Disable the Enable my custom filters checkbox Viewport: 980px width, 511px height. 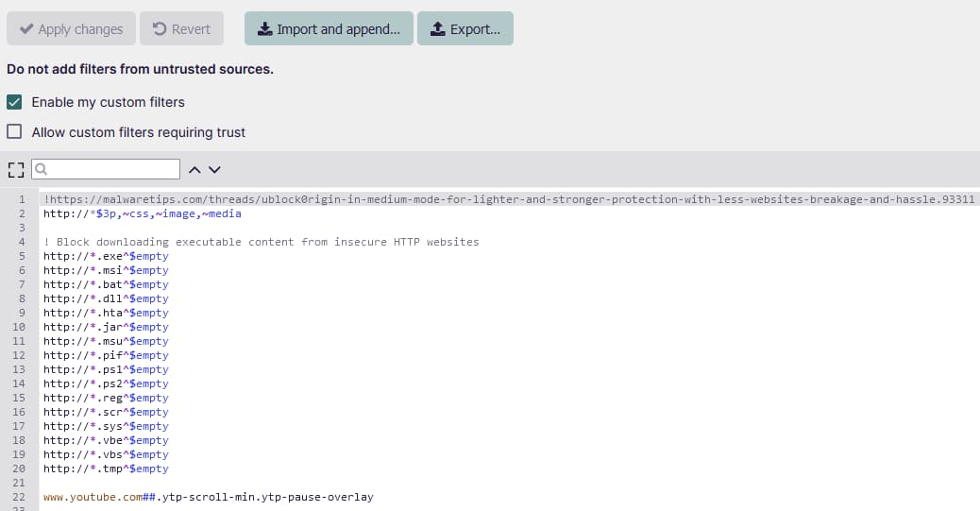click(14, 102)
